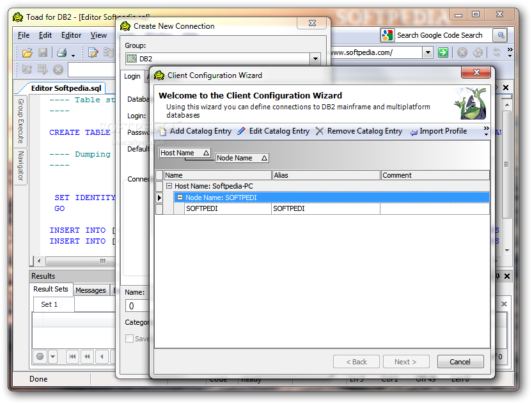Click the Execute statement icon in second toolbar
This screenshot has width=532, height=404.
(27, 70)
